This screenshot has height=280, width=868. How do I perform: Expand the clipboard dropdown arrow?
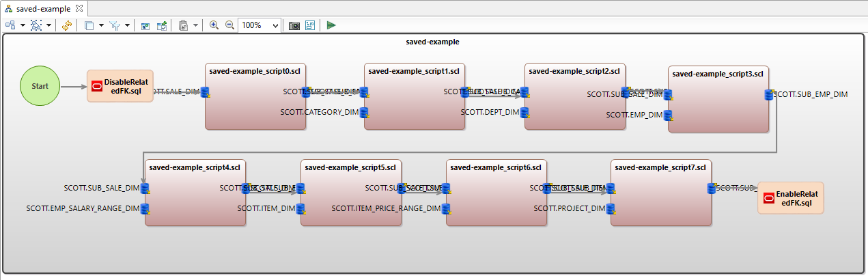coord(195,25)
